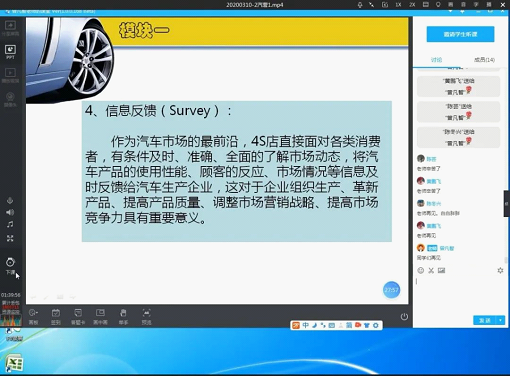The width and height of the screenshot is (510, 376).
Task: Open the screen sharing icon at sidebar top
Action: (x=10, y=28)
